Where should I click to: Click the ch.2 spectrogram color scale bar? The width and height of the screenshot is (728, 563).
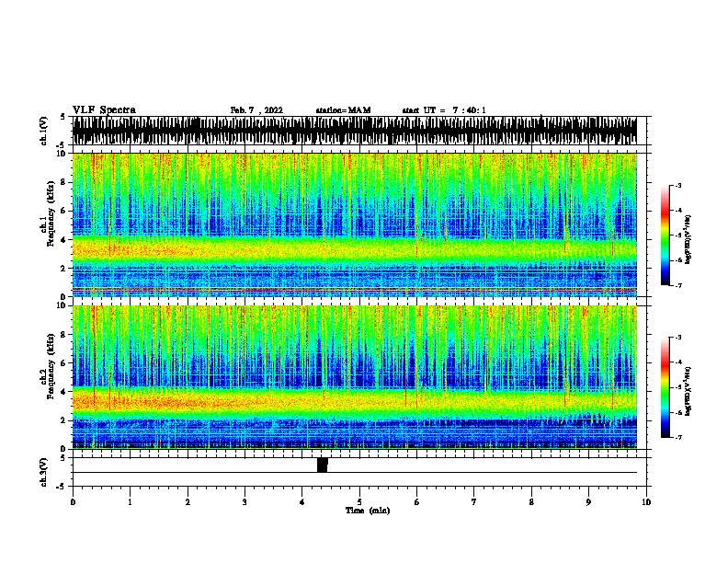[x=665, y=387]
